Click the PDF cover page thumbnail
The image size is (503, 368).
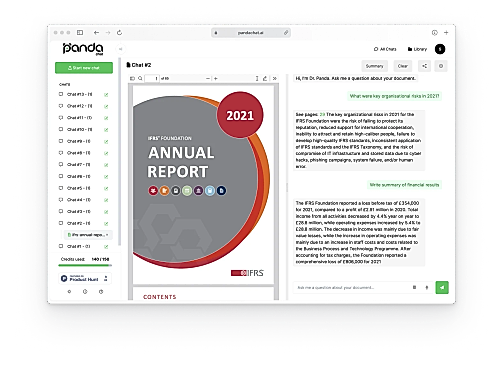point(203,185)
